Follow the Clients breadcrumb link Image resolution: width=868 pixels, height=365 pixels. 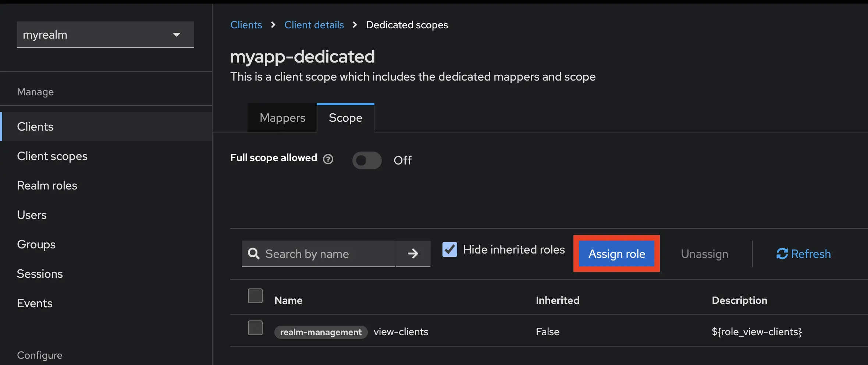[x=246, y=24]
